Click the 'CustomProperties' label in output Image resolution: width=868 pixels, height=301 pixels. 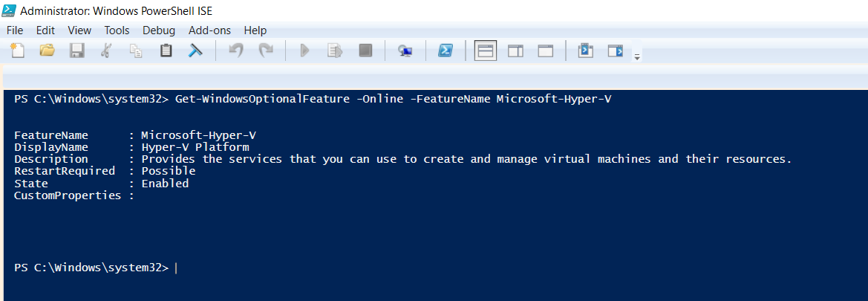tap(68, 195)
